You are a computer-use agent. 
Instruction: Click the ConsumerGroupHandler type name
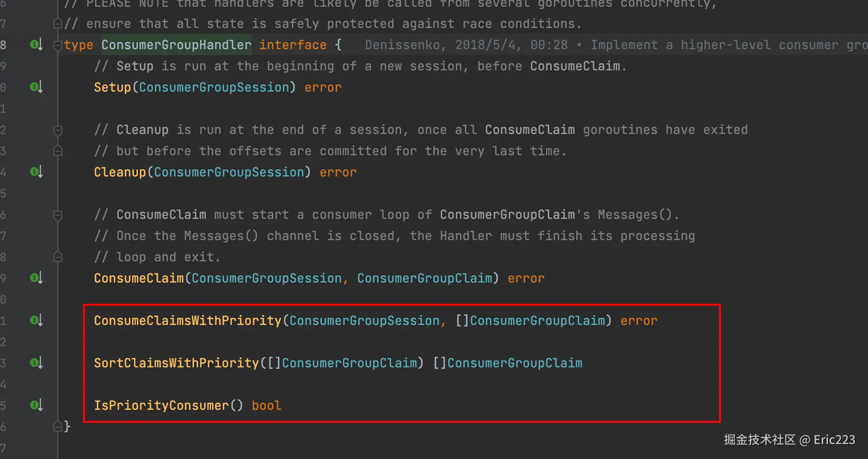pos(176,45)
